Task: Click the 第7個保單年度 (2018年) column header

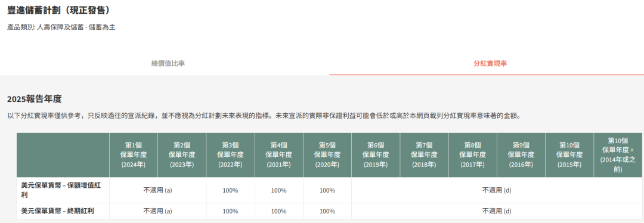Action: click(425, 155)
